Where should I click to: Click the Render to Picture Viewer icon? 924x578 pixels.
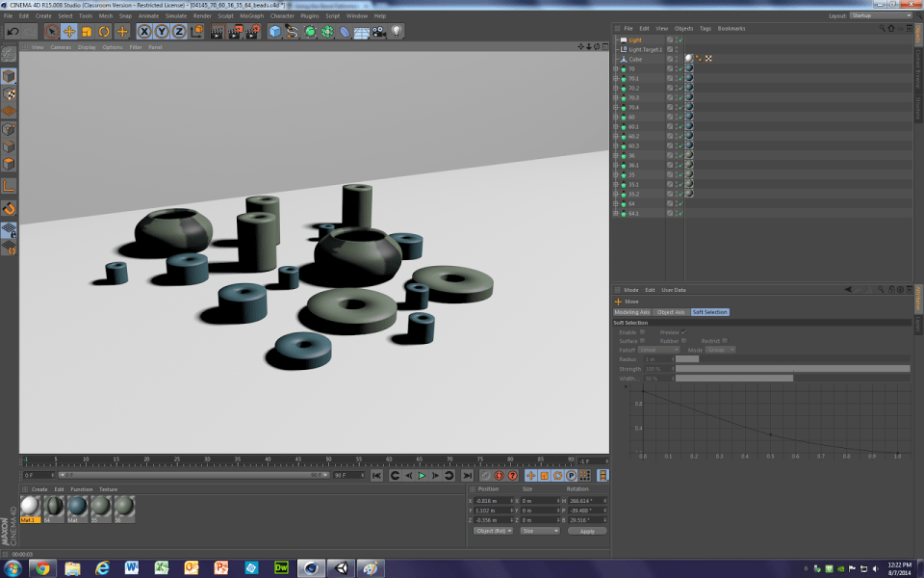tap(234, 32)
